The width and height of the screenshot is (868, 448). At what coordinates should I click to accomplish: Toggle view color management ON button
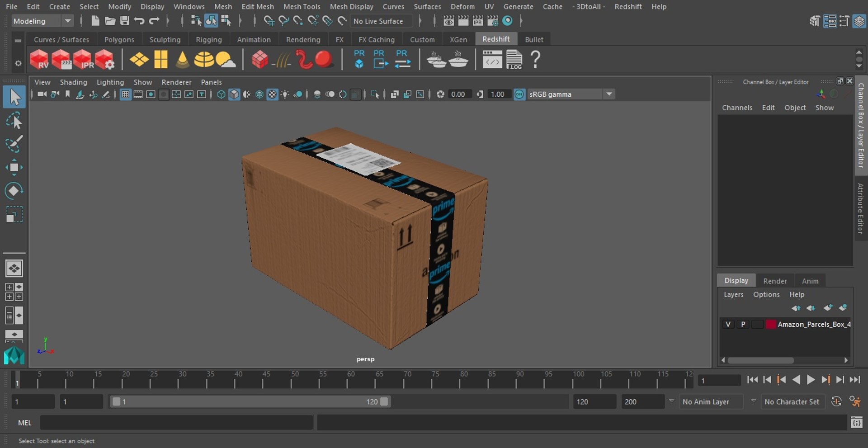coord(519,94)
